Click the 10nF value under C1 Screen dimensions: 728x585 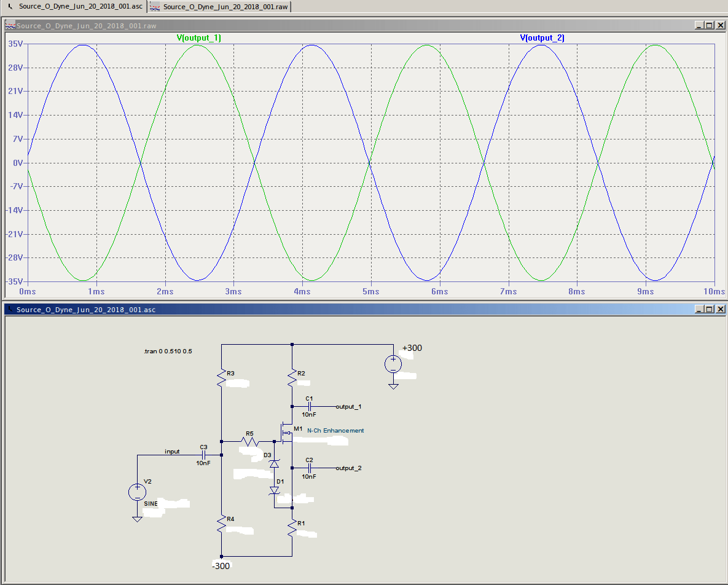[309, 415]
